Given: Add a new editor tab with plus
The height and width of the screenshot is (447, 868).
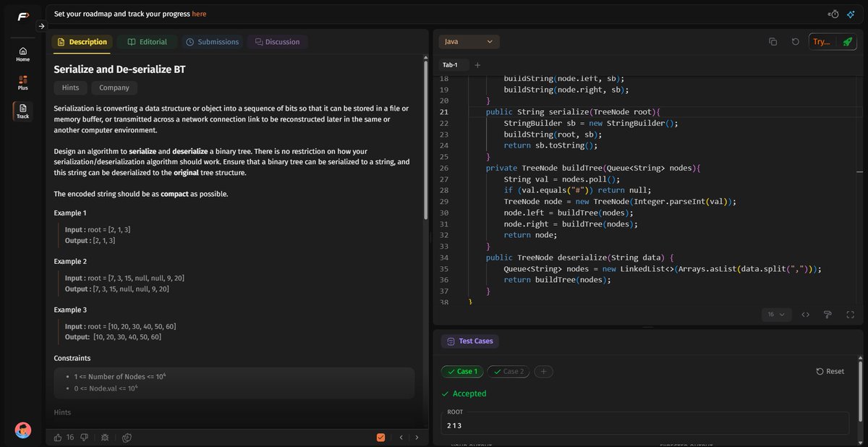Looking at the screenshot, I should point(477,65).
